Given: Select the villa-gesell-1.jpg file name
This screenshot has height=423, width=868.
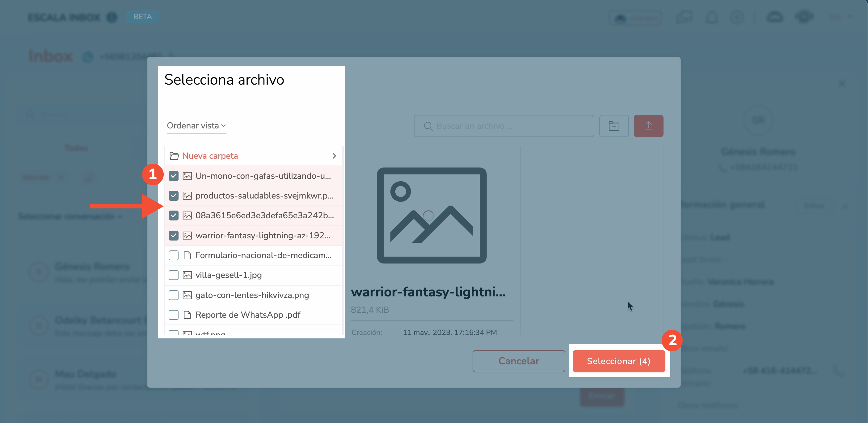Looking at the screenshot, I should [229, 275].
